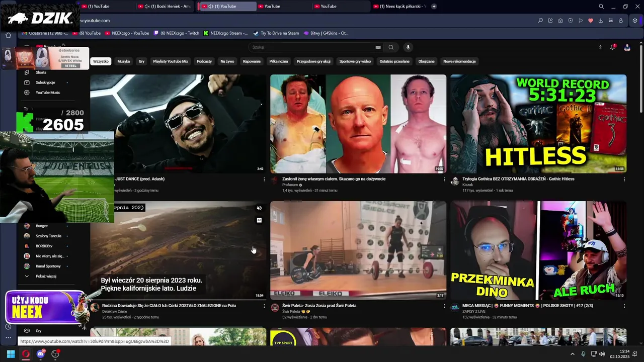Open the Opera sidebar history clock icon

(x=8, y=327)
